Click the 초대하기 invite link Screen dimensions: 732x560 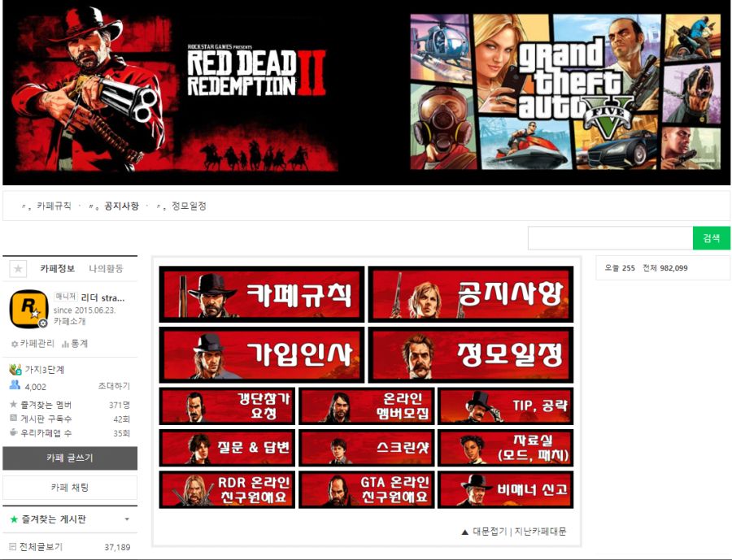114,386
